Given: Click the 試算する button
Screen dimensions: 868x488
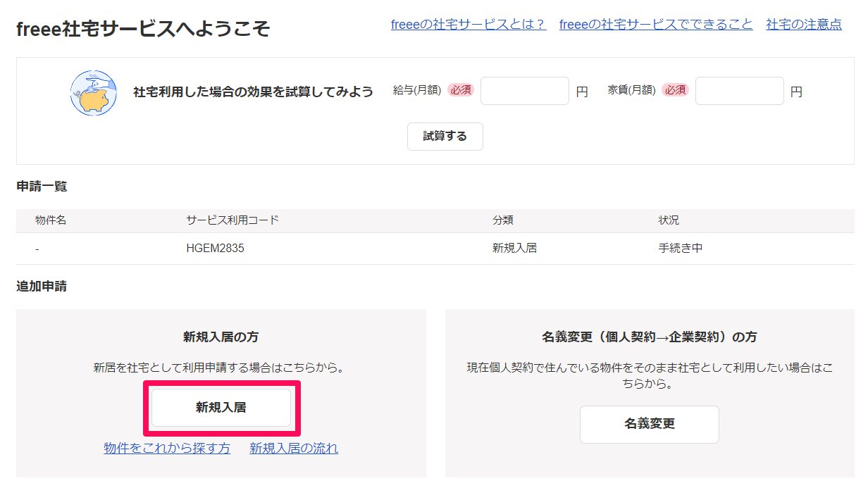Looking at the screenshot, I should tap(445, 137).
